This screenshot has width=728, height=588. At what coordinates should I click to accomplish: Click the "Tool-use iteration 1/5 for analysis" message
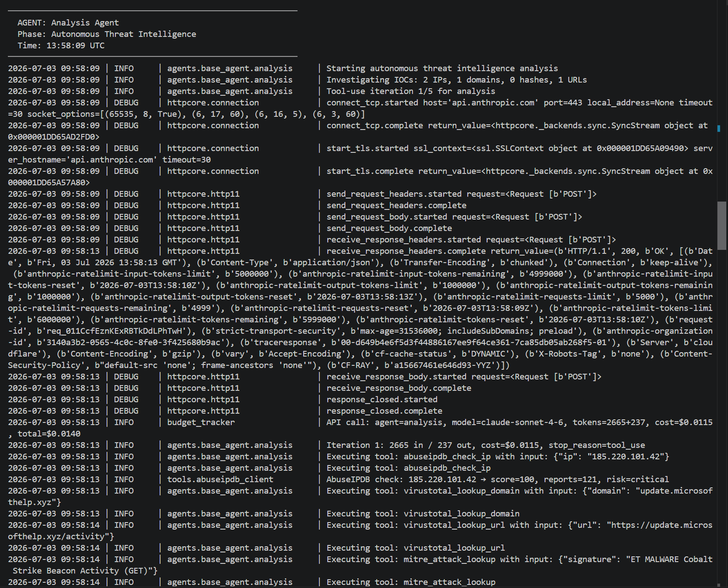coord(411,91)
